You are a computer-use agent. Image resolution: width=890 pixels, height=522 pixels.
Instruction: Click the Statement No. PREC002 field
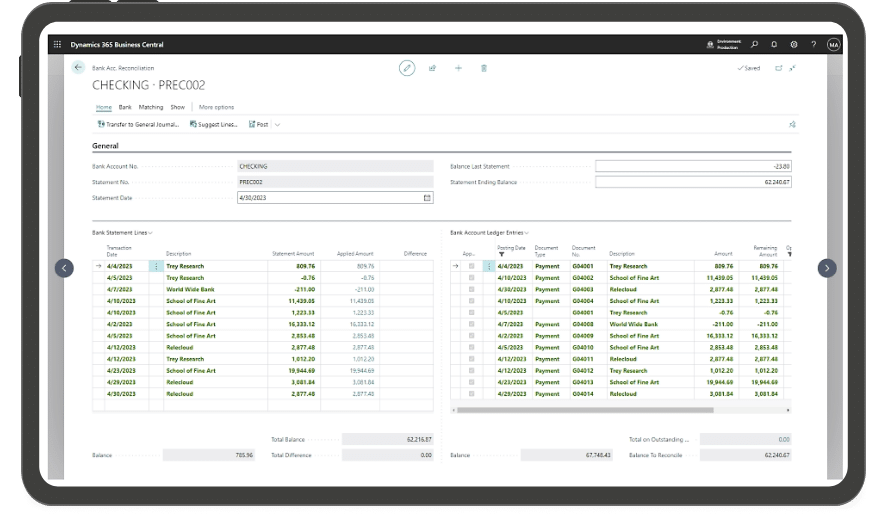coord(335,182)
